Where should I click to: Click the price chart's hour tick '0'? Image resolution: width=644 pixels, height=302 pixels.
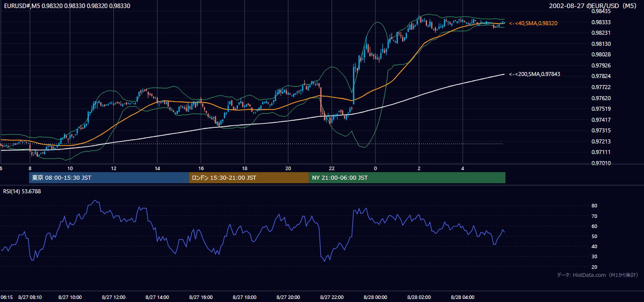375,169
